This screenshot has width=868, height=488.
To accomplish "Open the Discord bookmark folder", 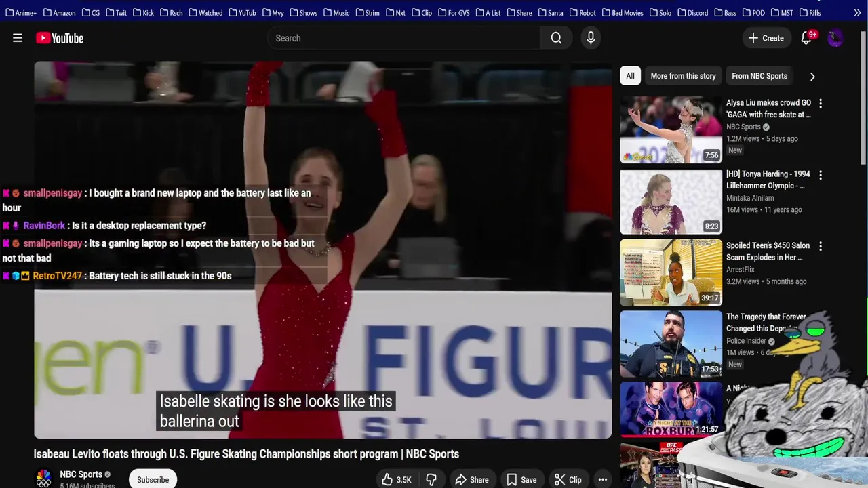I will (x=692, y=12).
